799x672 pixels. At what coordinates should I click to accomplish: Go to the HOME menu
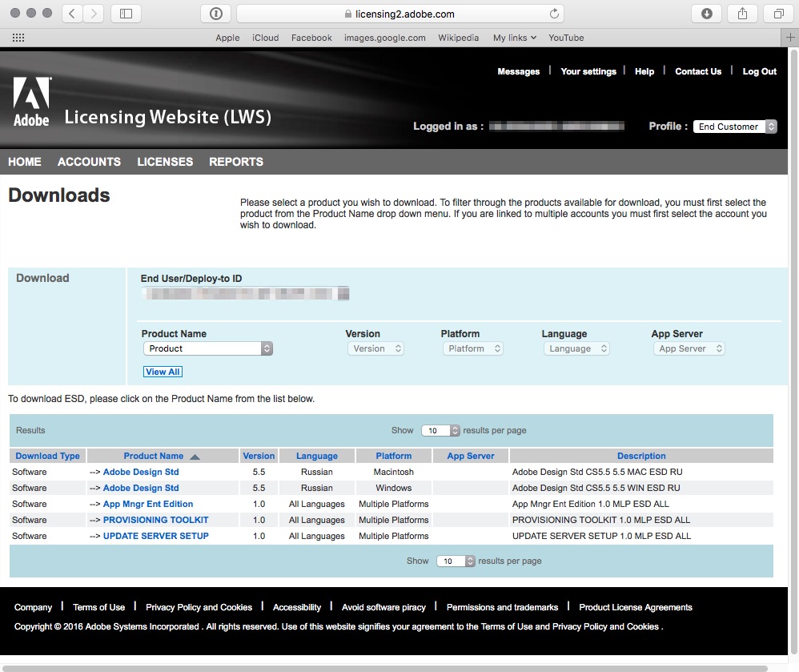(25, 162)
